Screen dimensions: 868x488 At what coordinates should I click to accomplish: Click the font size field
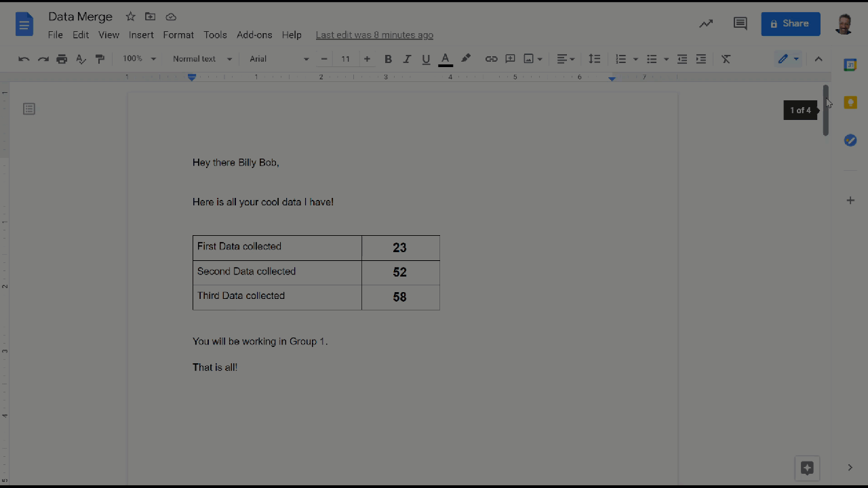tap(345, 59)
